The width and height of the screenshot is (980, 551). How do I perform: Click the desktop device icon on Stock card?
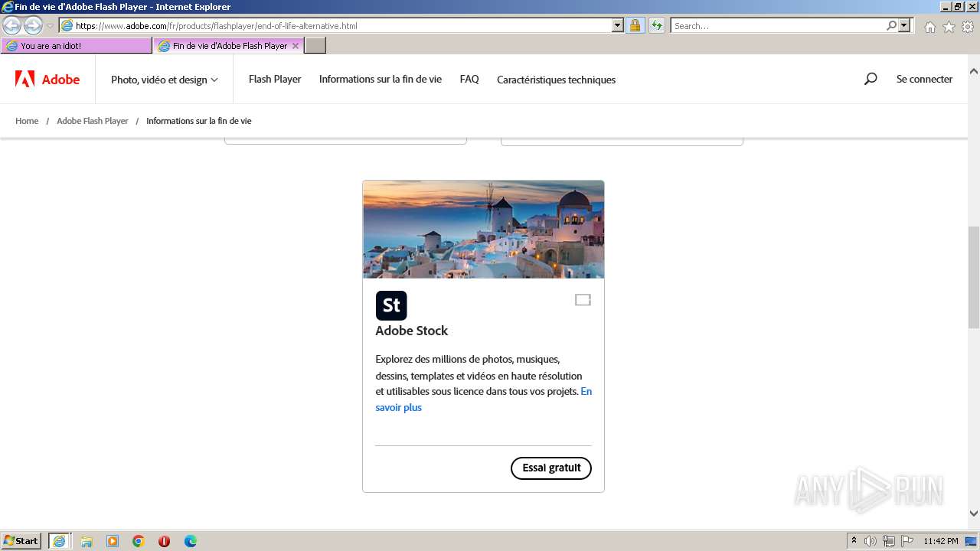(583, 300)
